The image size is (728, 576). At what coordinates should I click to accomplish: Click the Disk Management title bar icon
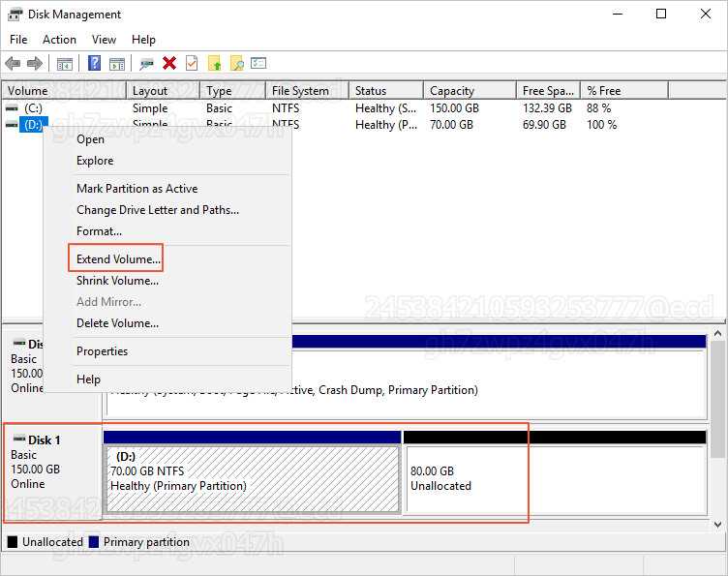click(15, 15)
